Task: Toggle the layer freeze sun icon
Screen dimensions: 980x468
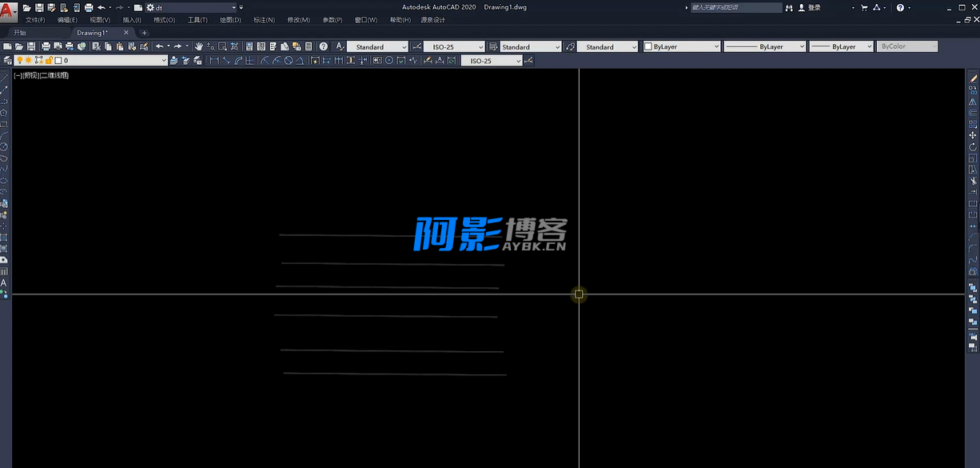Action: 30,60
